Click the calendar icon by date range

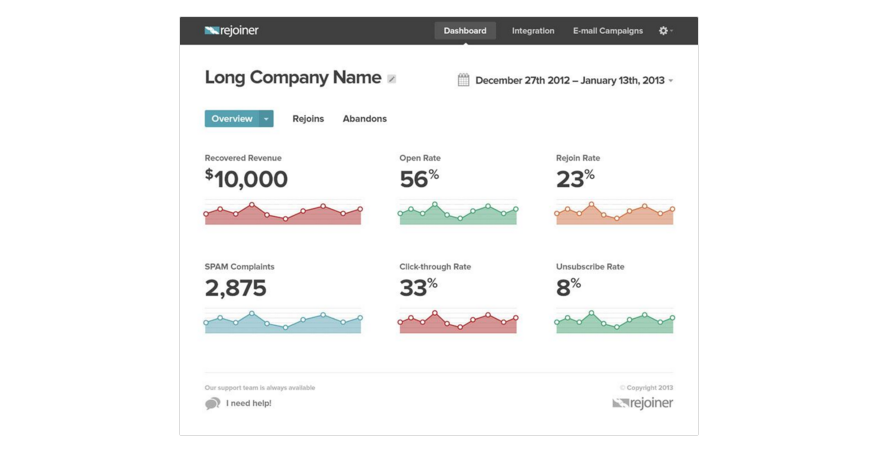(464, 80)
